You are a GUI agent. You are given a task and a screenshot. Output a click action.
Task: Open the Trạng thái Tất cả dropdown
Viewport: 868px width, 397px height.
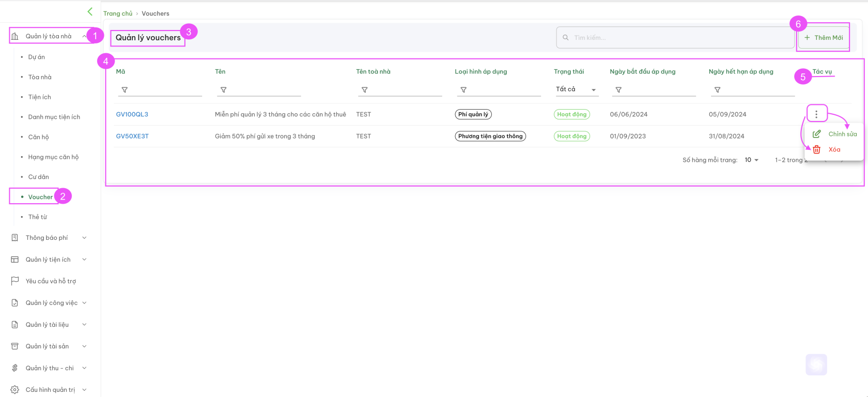coord(576,89)
